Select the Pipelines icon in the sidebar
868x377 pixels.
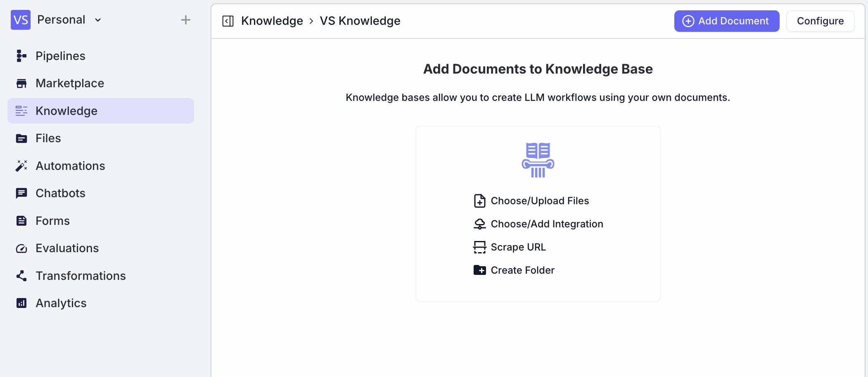click(21, 56)
